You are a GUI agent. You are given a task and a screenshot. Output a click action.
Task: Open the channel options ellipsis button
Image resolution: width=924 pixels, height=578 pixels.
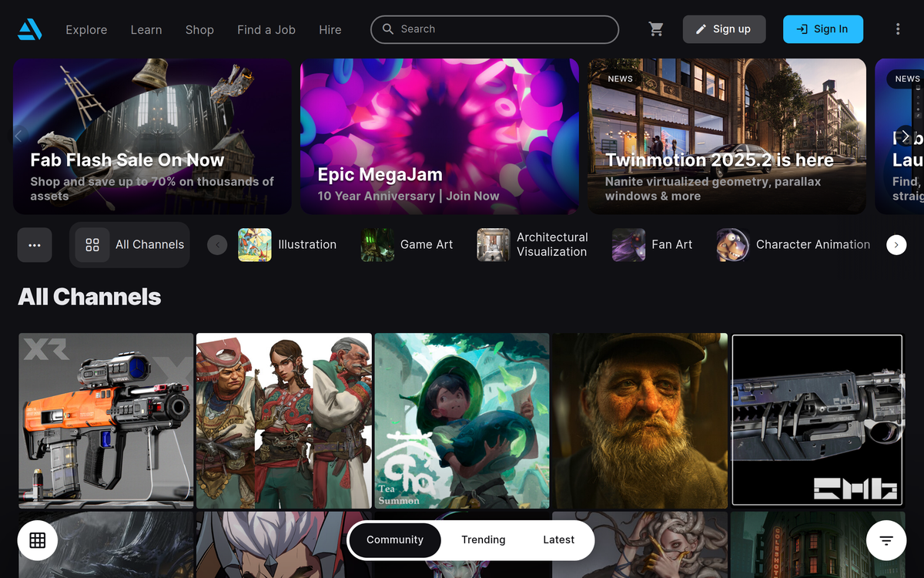pos(35,245)
